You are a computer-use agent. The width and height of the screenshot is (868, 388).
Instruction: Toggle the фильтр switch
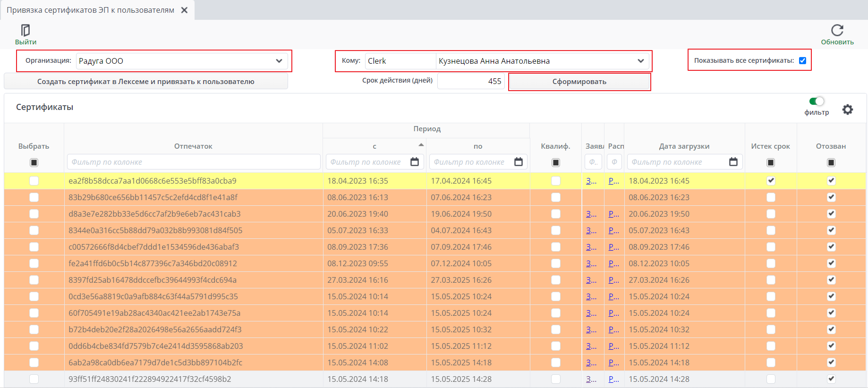(817, 101)
